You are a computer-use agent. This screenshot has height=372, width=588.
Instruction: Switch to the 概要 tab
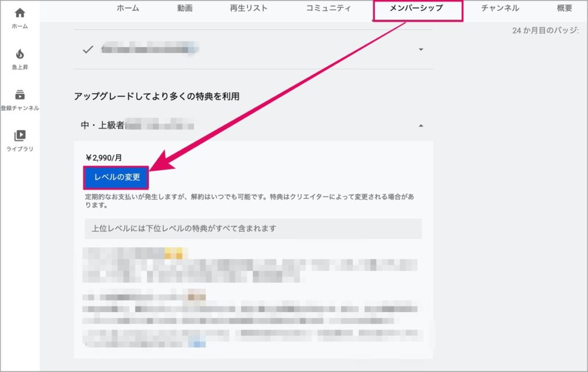pyautogui.click(x=564, y=8)
